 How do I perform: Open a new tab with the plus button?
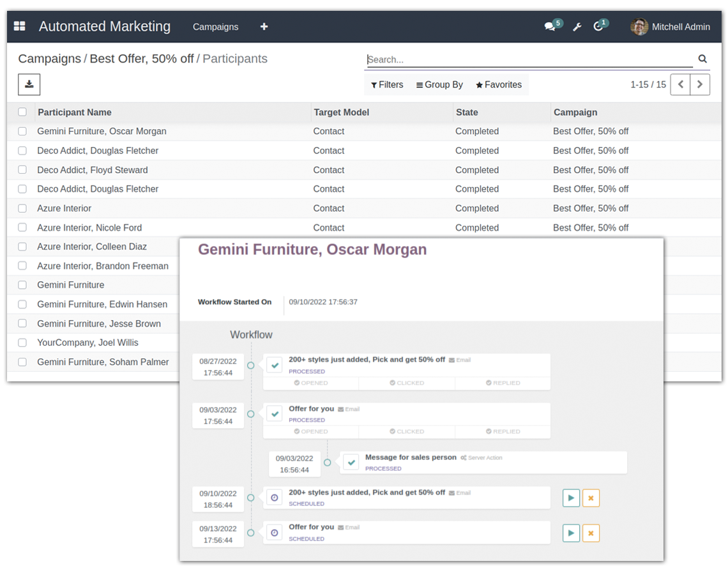pos(264,27)
